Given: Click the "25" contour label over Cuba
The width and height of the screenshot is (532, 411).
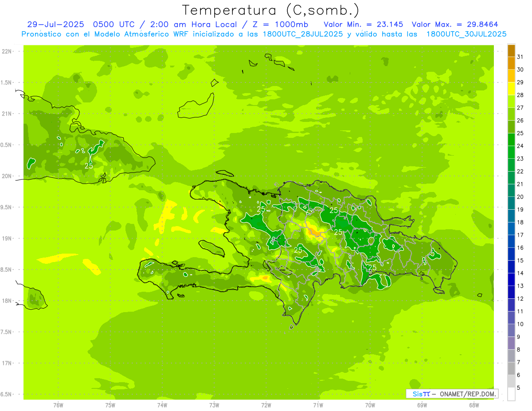Looking at the screenshot, I should (89, 166).
